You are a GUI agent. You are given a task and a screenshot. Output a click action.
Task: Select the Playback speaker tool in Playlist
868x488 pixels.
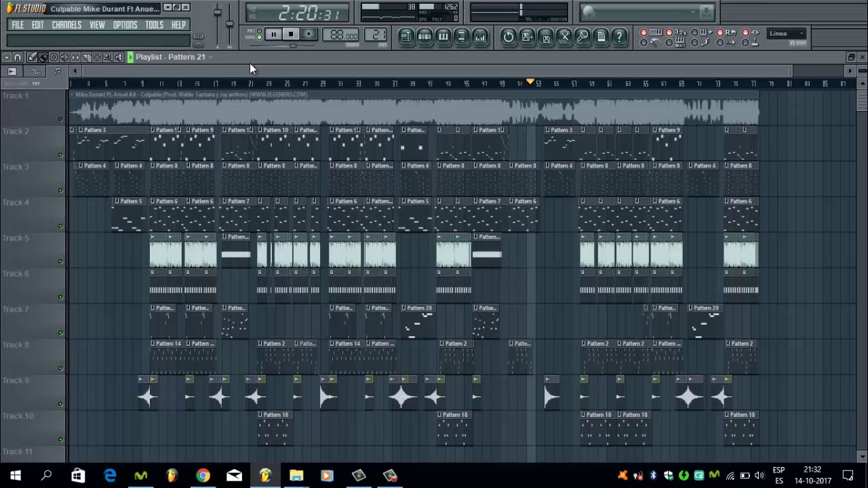pyautogui.click(x=119, y=58)
